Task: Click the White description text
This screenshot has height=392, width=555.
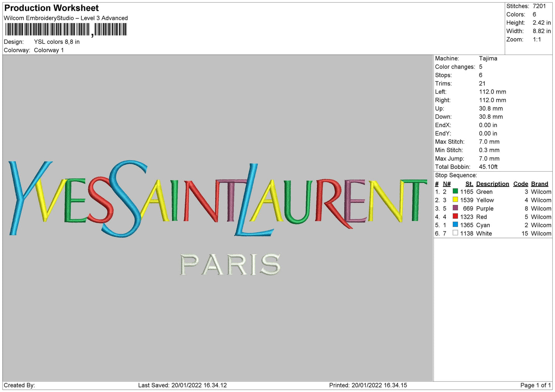Action: [x=484, y=233]
